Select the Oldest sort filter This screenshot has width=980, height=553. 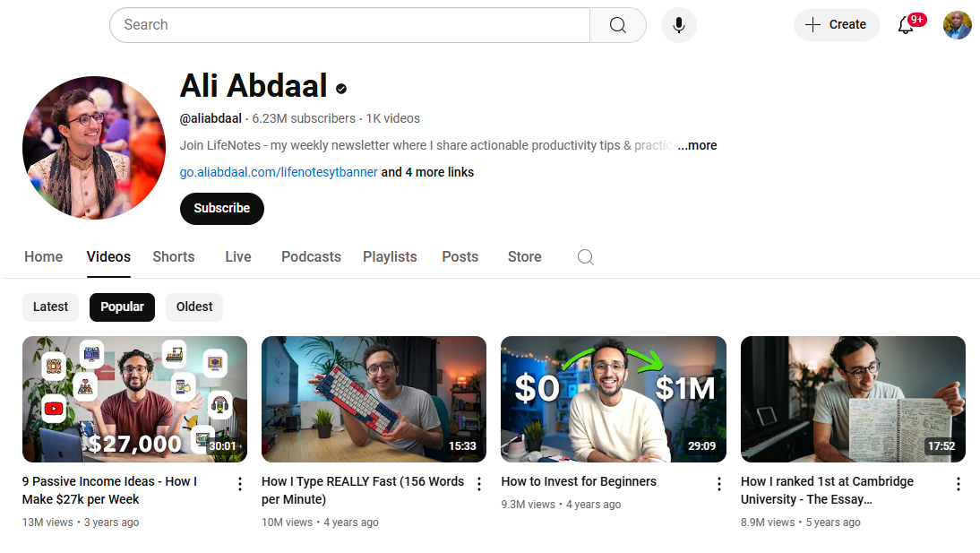pos(194,307)
